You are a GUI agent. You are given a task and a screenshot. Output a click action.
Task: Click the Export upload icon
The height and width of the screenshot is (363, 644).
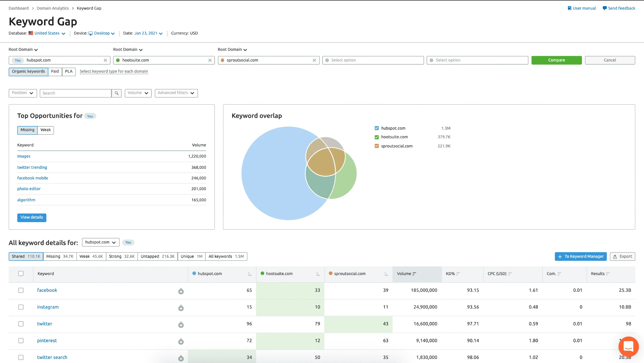click(615, 257)
